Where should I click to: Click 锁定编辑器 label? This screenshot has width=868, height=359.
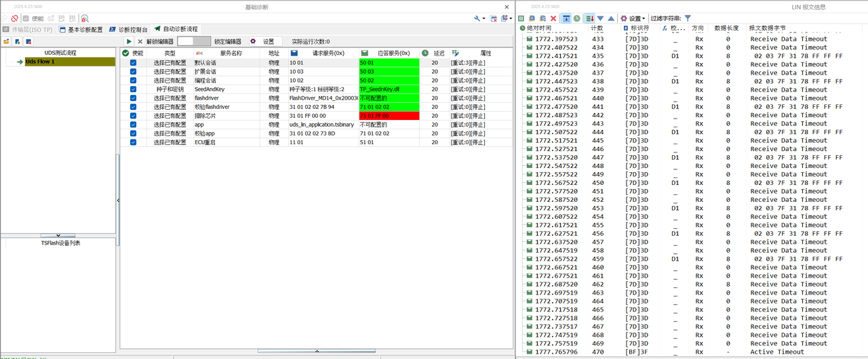pos(228,41)
